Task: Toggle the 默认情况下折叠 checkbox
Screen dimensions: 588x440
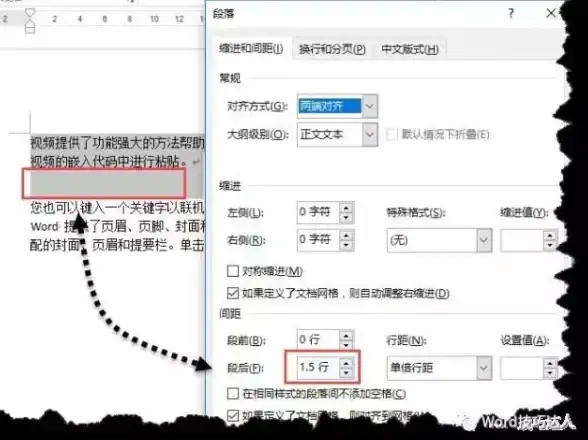Action: [392, 134]
